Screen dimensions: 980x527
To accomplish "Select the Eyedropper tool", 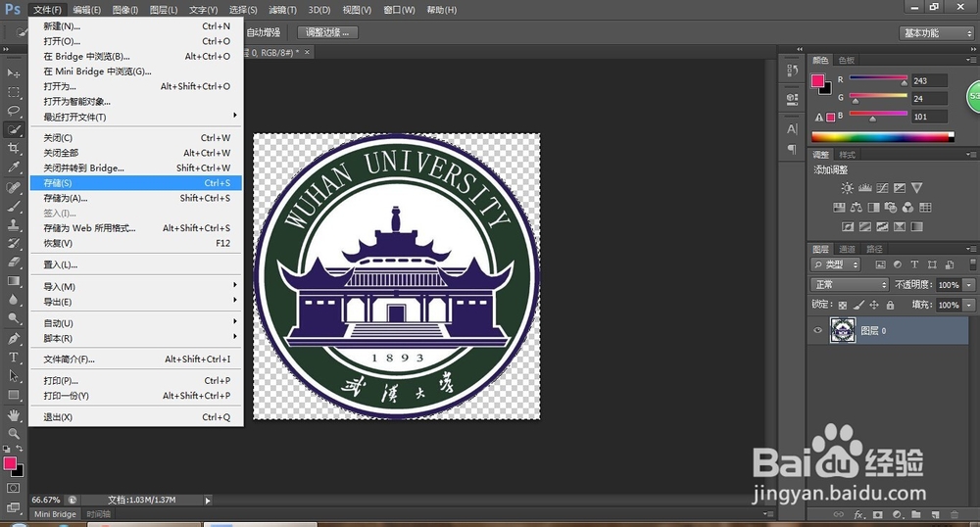I will click(x=13, y=168).
